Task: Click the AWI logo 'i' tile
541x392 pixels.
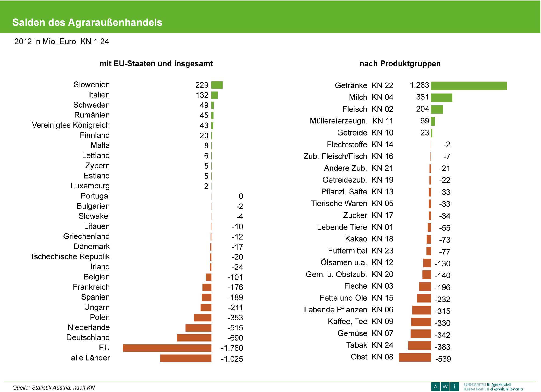Action: click(455, 387)
